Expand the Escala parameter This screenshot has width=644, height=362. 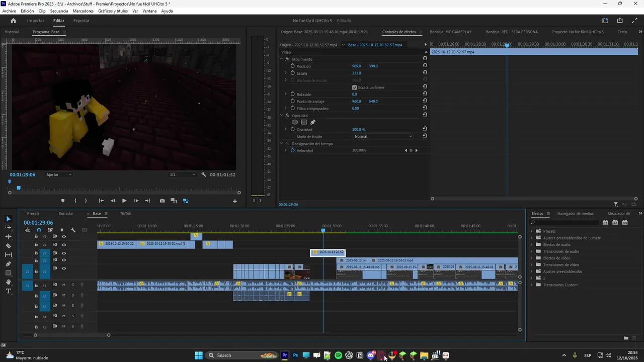[286, 73]
